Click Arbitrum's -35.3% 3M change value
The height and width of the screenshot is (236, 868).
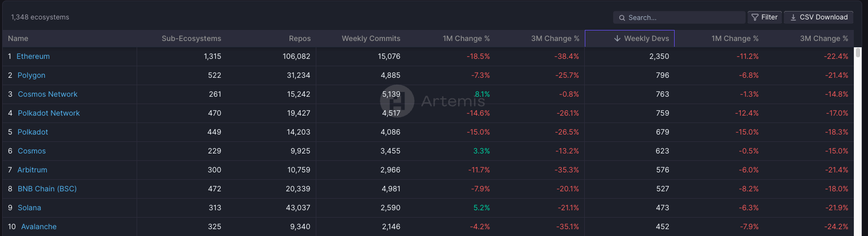[x=567, y=170]
